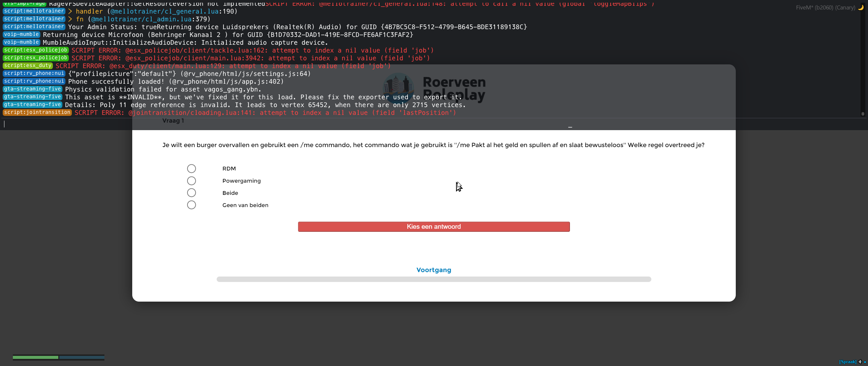Click the Voortgang progress bar
The image size is (868, 366).
(434, 279)
